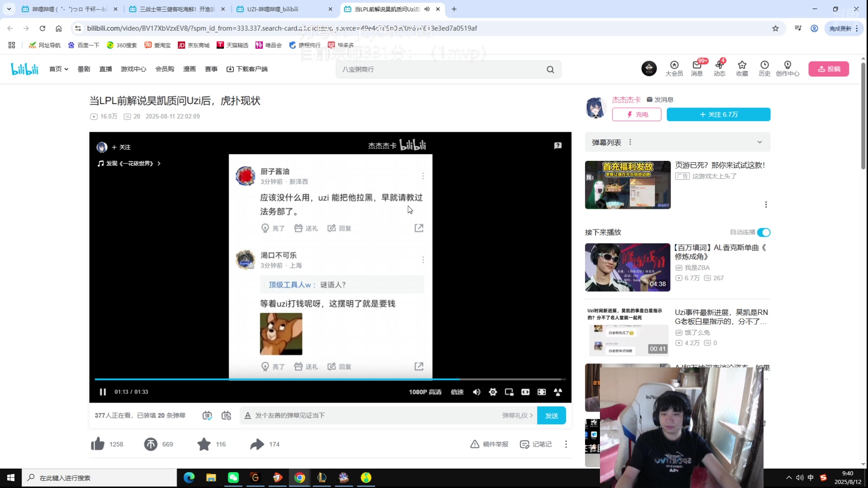The width and height of the screenshot is (868, 488).
Task: Bookmark page with star icon in address bar
Action: 776,28
